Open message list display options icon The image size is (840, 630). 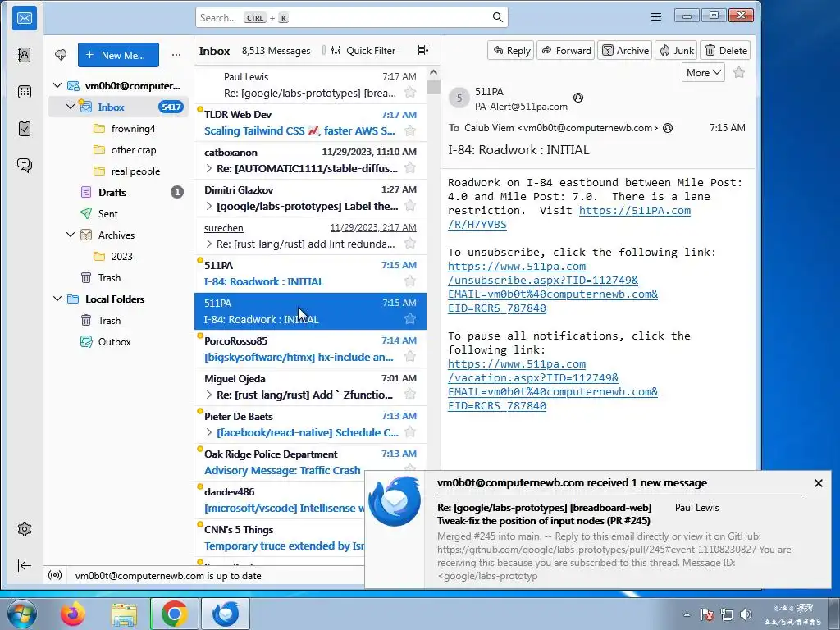pyautogui.click(x=422, y=50)
